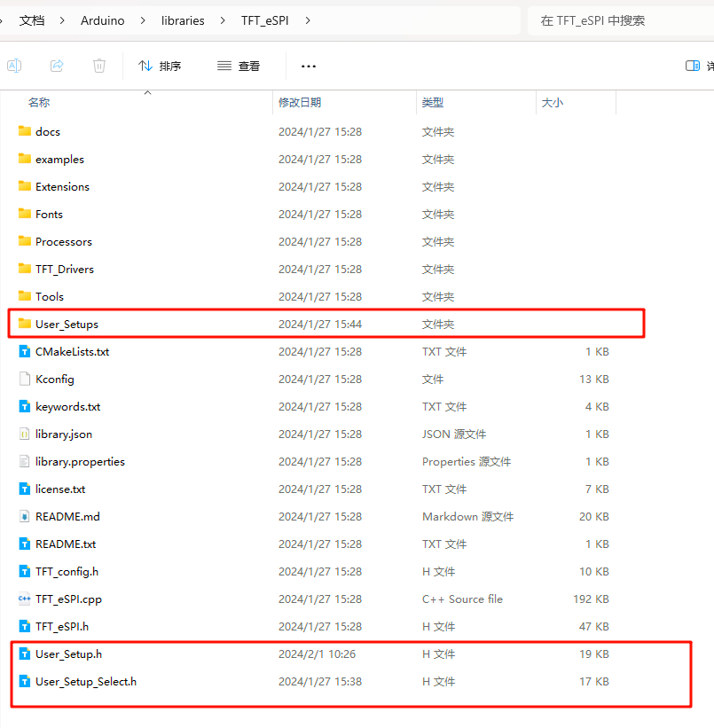Select the Extensions folder name
The height and width of the screenshot is (728, 714).
[x=62, y=186]
